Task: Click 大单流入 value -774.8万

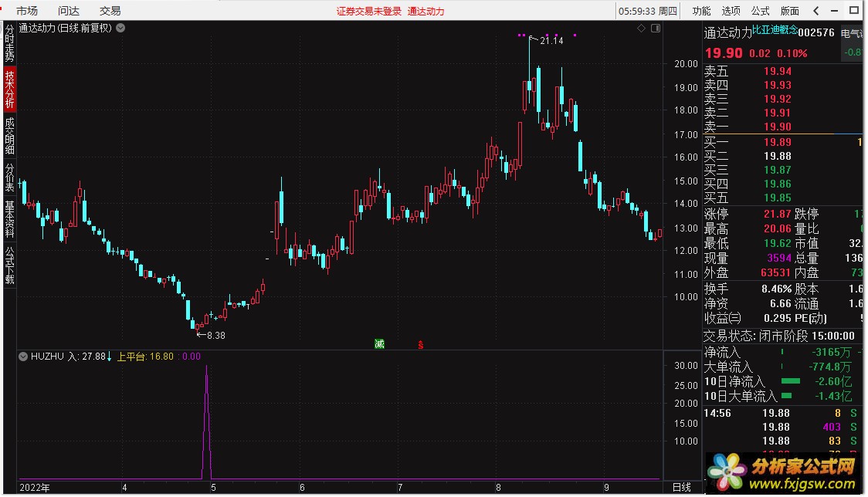Action: pyautogui.click(x=830, y=367)
